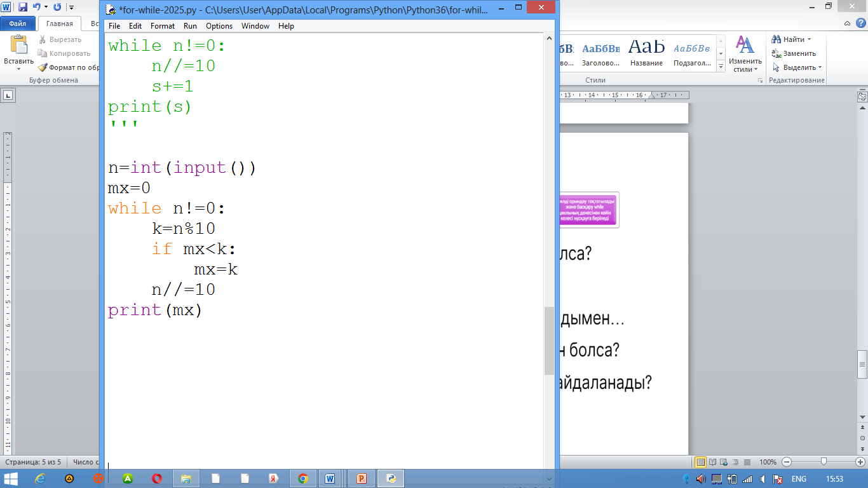Screen dimensions: 868x488
Task: Click the zoom slider handle in Word
Action: pos(824,462)
